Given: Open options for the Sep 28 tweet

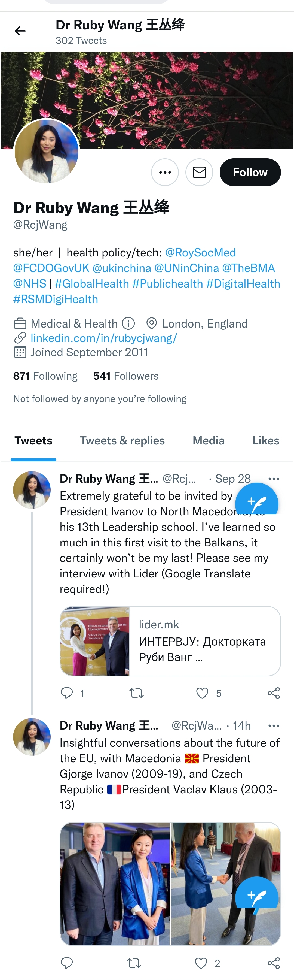Looking at the screenshot, I should point(274,479).
